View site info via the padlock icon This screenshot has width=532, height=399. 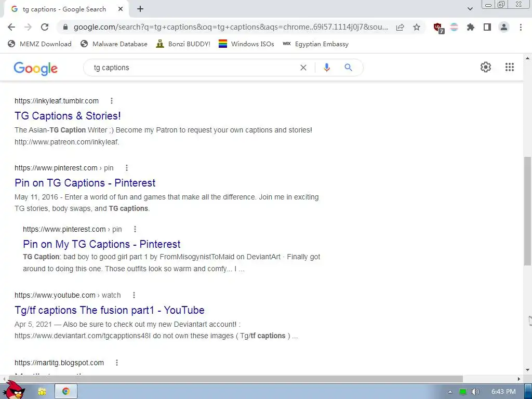[65, 27]
